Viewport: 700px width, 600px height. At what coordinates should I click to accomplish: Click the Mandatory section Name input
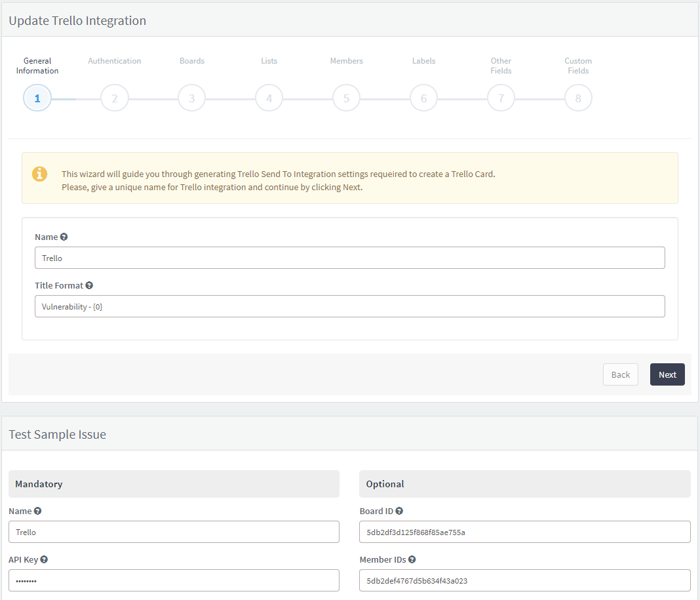(x=174, y=532)
